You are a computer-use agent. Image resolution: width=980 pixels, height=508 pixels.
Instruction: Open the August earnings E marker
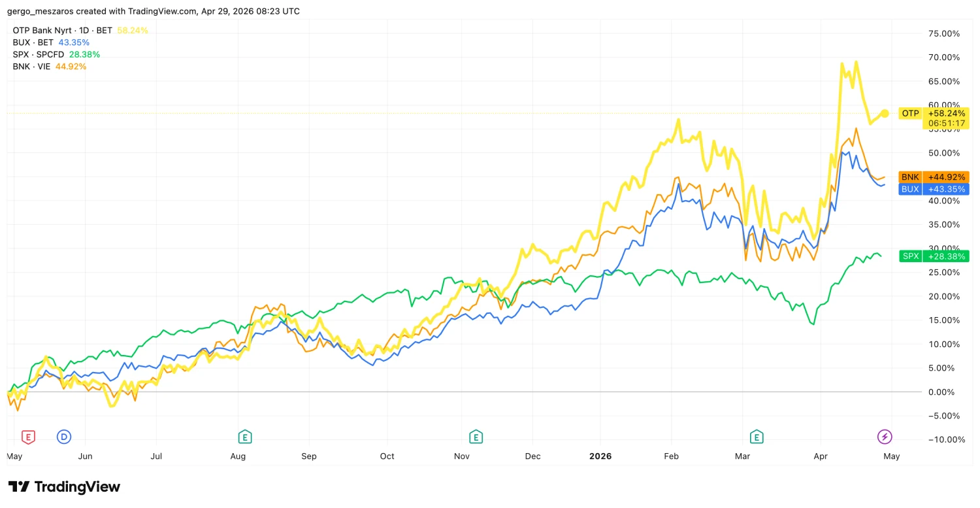pos(245,437)
